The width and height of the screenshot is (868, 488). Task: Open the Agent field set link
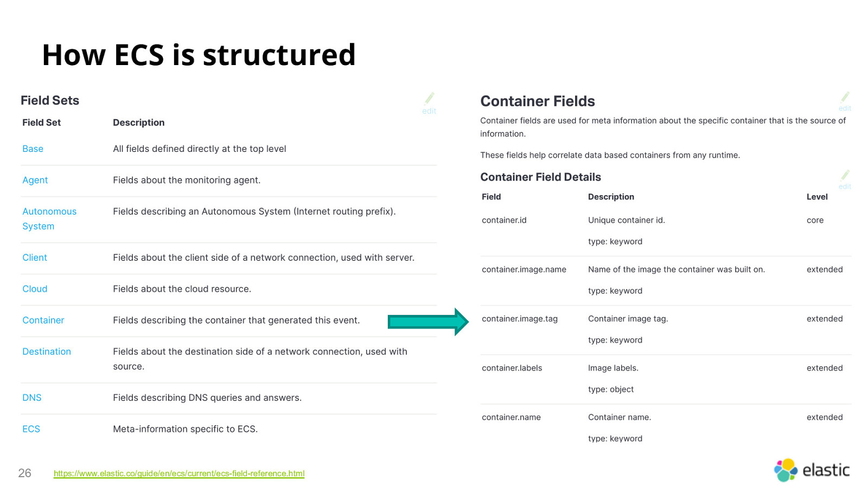click(x=35, y=180)
